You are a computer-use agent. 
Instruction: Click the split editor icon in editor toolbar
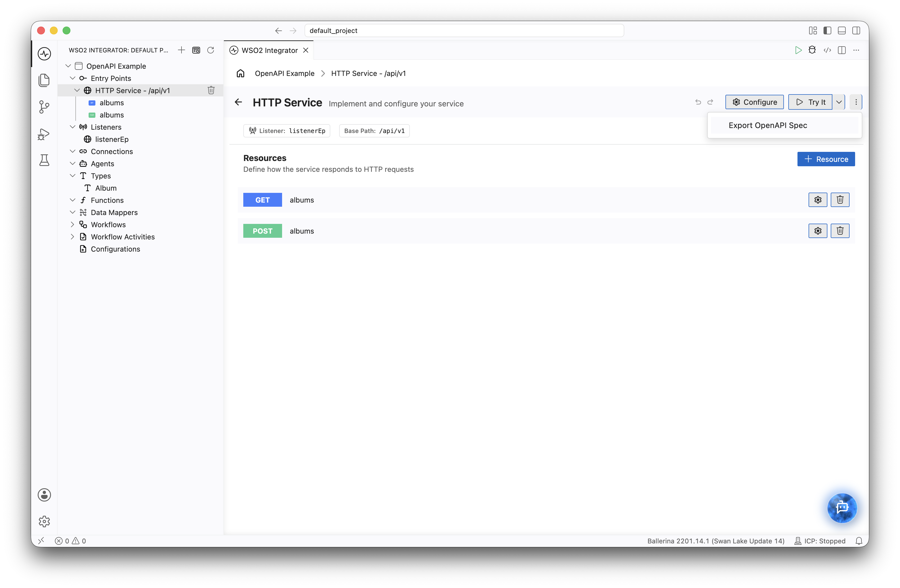click(x=842, y=50)
